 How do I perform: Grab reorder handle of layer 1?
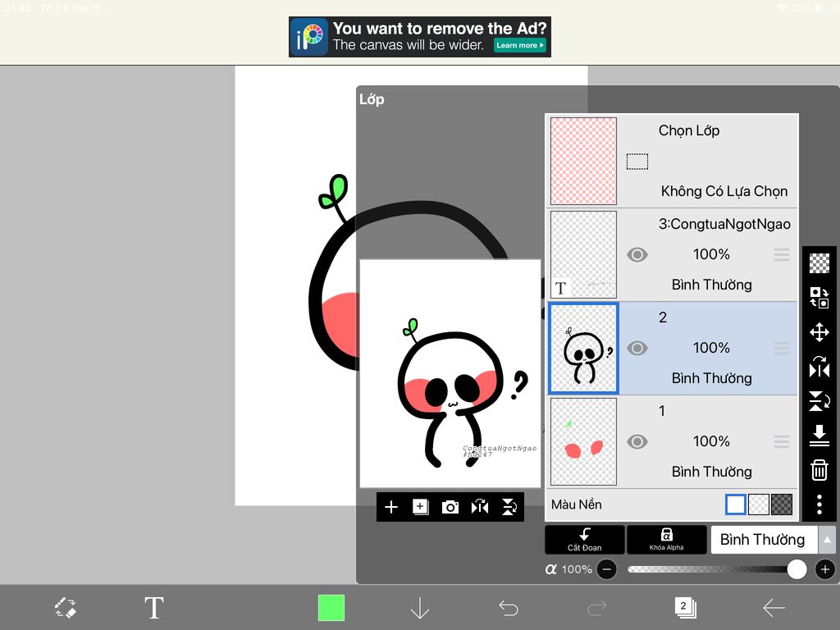(x=782, y=441)
